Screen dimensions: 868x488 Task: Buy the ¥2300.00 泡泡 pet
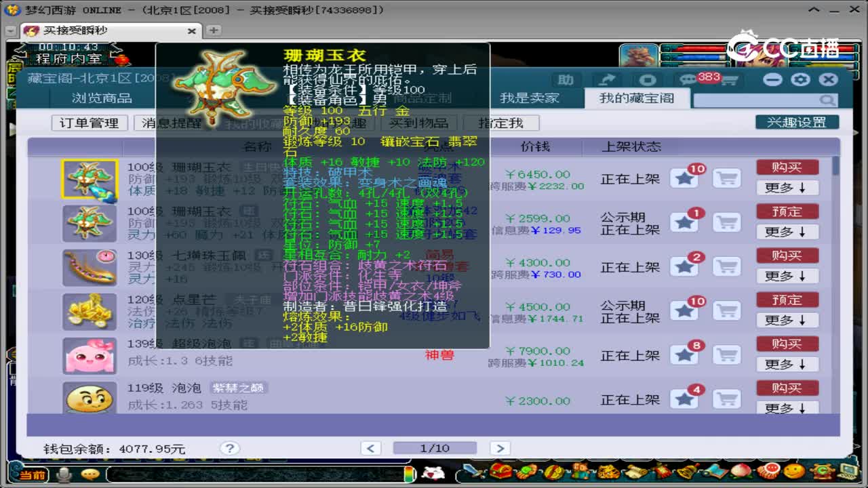click(787, 388)
